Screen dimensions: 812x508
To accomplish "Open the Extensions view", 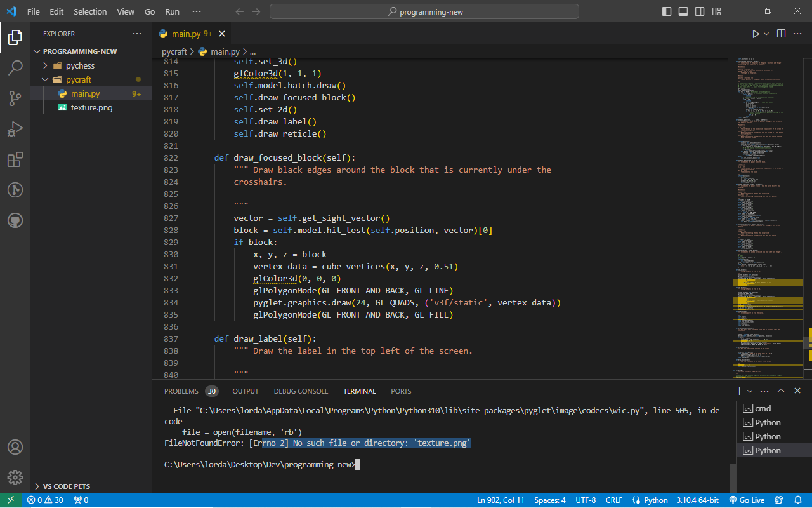I will click(15, 159).
